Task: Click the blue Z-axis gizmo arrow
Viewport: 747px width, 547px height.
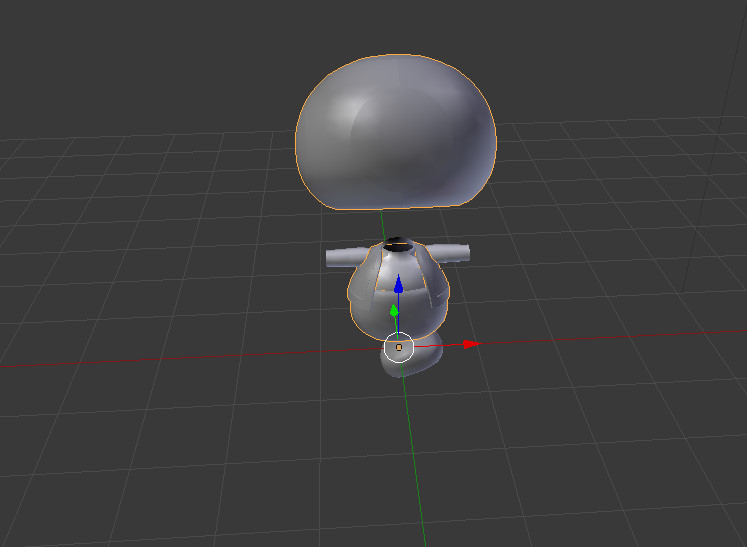Action: pos(398,285)
